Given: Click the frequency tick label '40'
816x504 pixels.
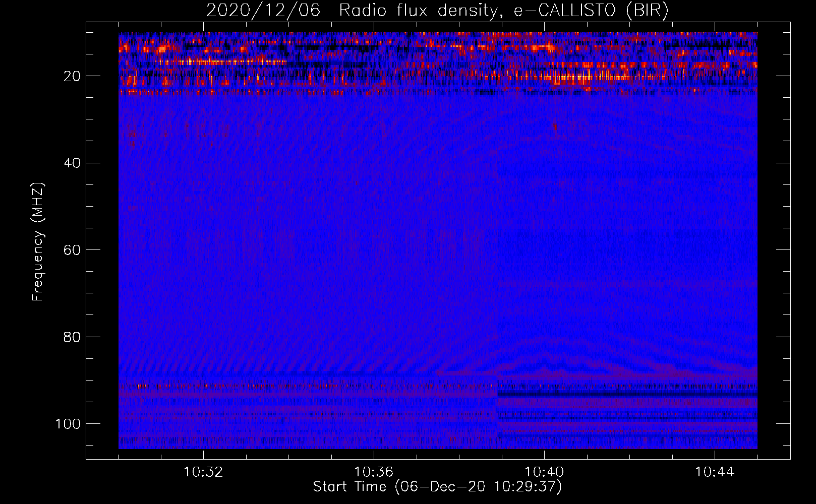Looking at the screenshot, I should tap(73, 163).
